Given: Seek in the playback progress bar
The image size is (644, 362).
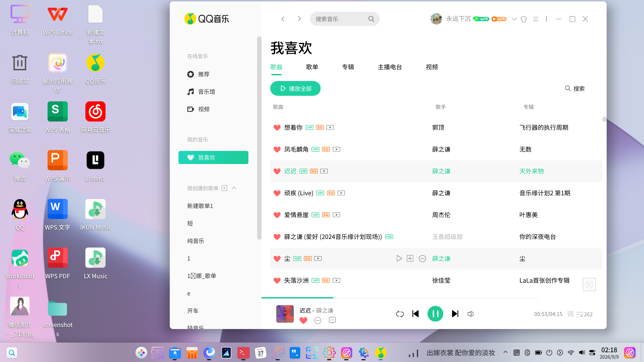Looking at the screenshot, I should point(400,298).
